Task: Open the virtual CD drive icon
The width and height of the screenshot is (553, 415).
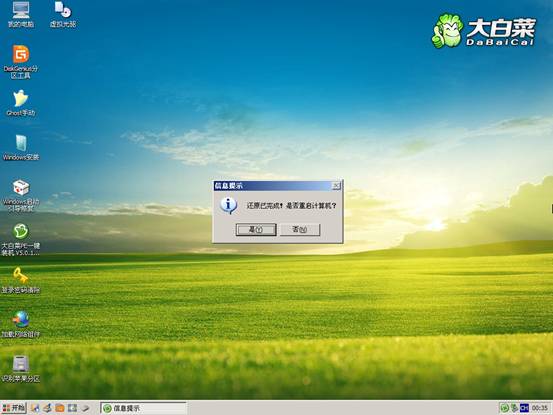Action: coord(63,14)
